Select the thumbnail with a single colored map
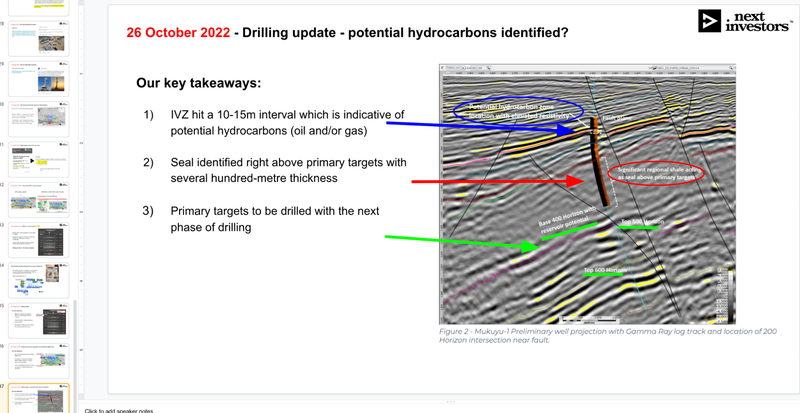800x413 pixels. pos(39,119)
